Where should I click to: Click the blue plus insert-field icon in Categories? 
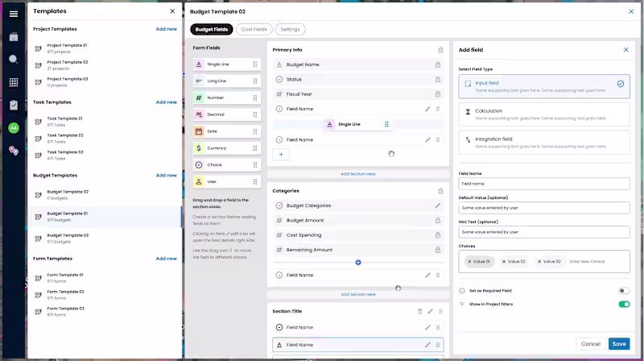tap(358, 263)
